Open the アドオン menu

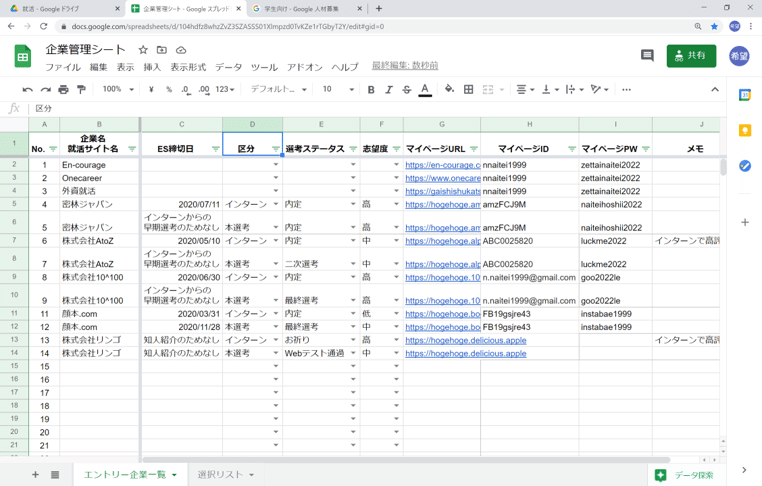(304, 67)
